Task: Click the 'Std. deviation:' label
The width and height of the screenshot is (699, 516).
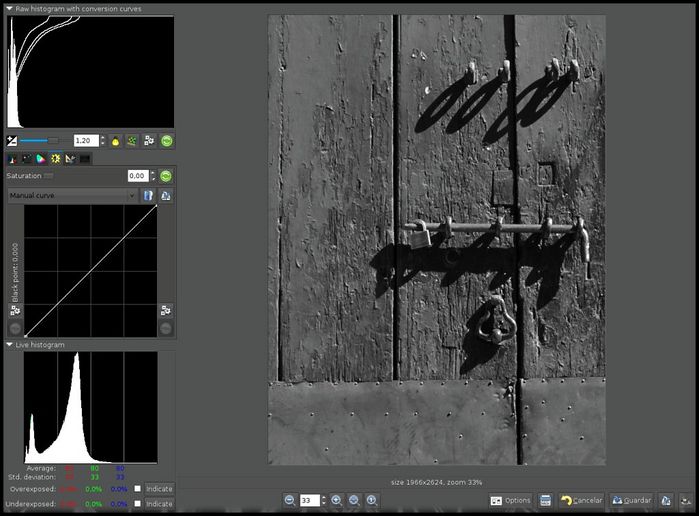Action: 32,477
